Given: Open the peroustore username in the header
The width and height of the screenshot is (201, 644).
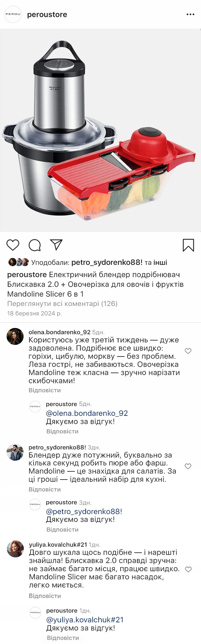Looking at the screenshot, I should point(47,14).
